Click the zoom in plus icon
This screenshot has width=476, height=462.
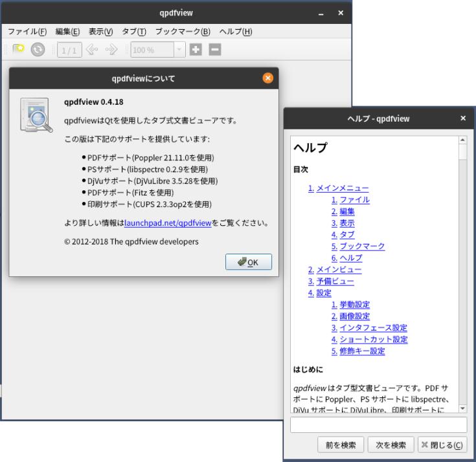click(196, 49)
